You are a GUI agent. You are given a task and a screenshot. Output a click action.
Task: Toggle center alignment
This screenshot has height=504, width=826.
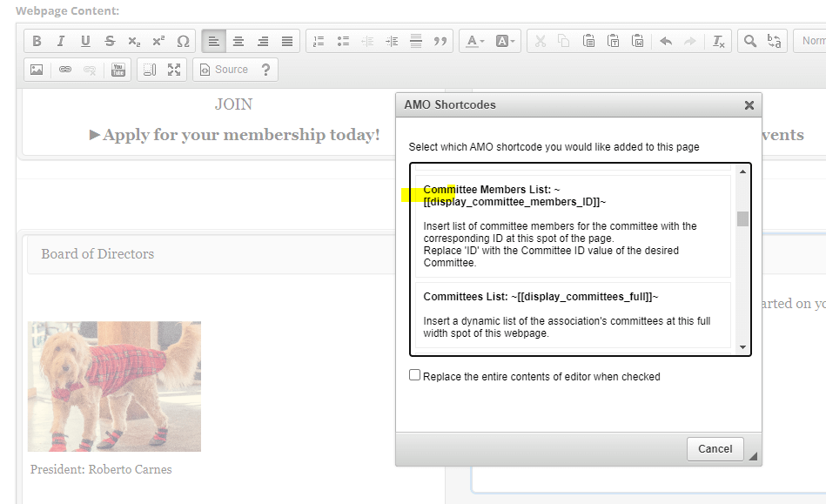pos(238,41)
